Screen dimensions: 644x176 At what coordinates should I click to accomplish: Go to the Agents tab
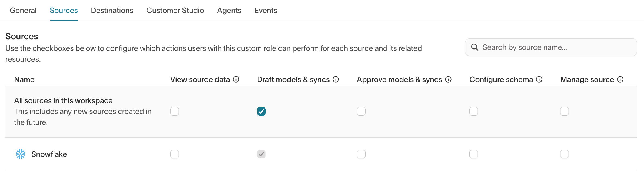click(x=229, y=10)
